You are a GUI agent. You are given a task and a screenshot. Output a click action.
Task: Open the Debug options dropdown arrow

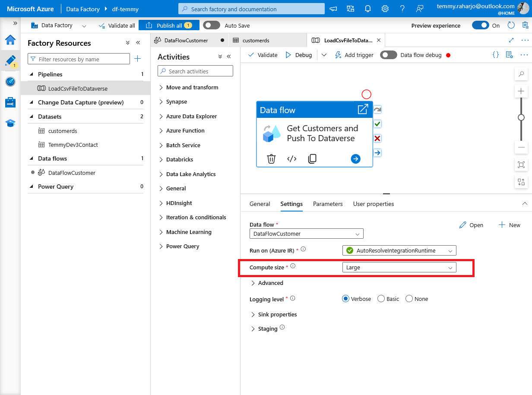click(x=324, y=55)
